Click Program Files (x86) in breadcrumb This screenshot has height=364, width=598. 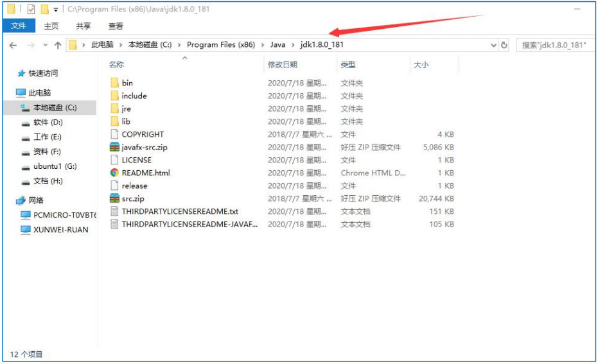coord(221,45)
